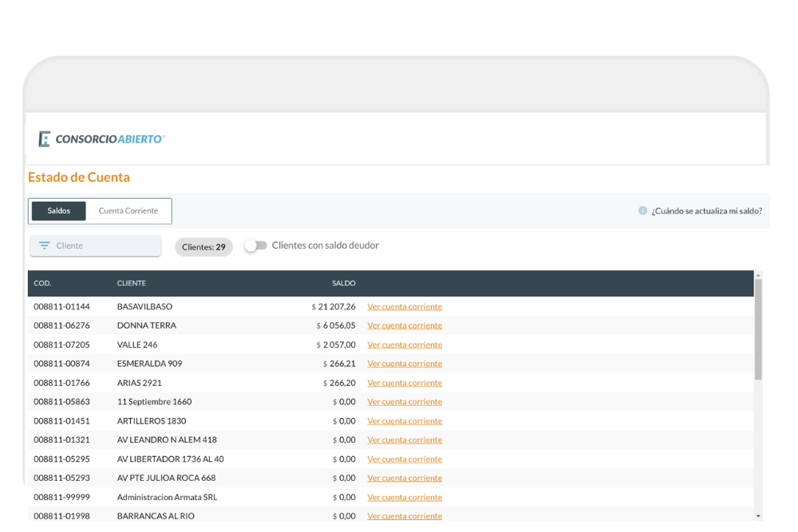Sort by the SALDO column header
This screenshot has height=532, width=798.
(x=343, y=283)
